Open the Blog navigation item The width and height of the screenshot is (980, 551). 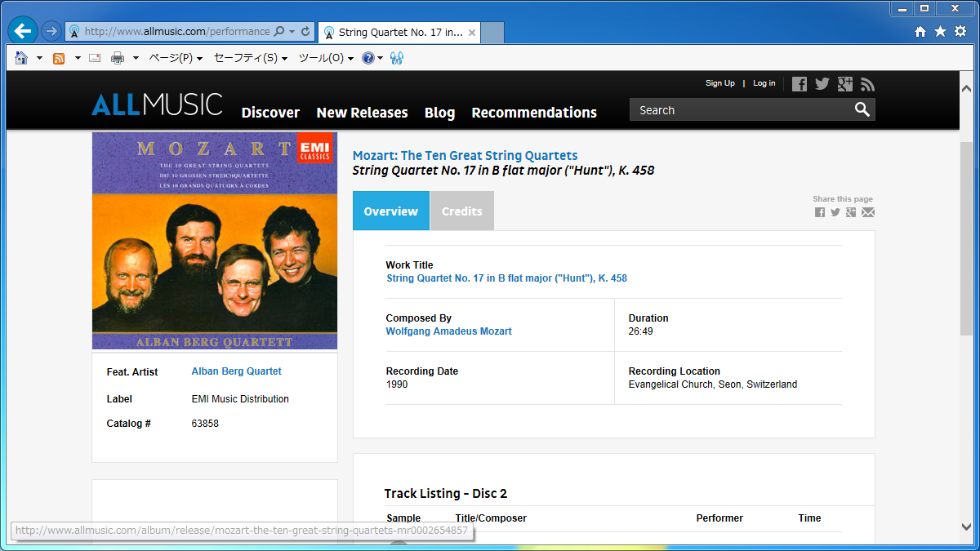click(x=439, y=113)
